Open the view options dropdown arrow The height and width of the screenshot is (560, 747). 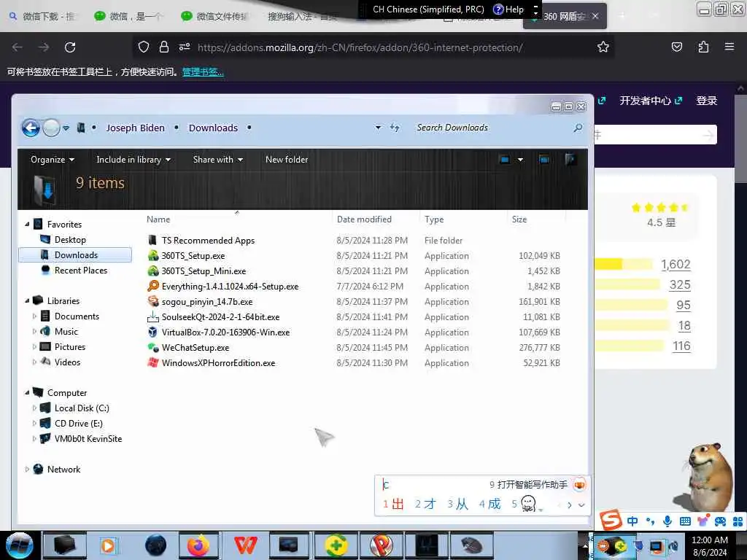click(x=520, y=160)
